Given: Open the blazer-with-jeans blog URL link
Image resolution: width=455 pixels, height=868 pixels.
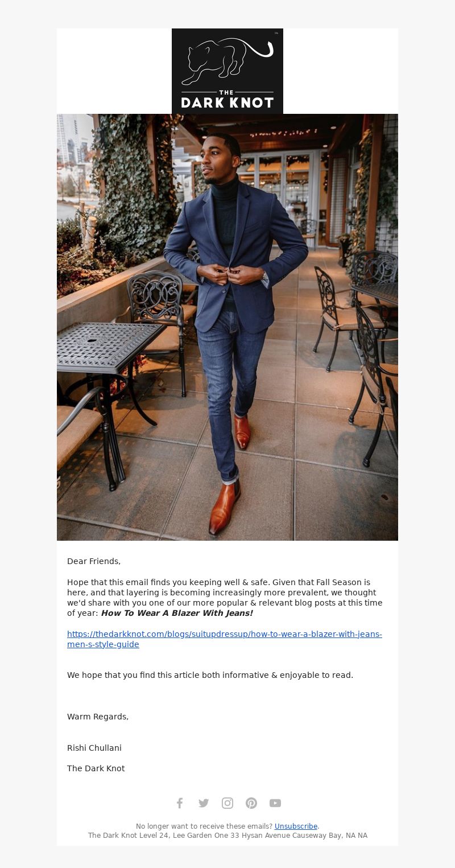Looking at the screenshot, I should pyautogui.click(x=225, y=639).
